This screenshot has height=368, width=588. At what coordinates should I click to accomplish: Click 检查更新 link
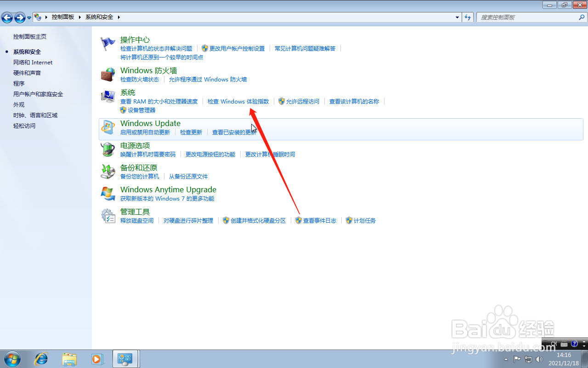(191, 132)
